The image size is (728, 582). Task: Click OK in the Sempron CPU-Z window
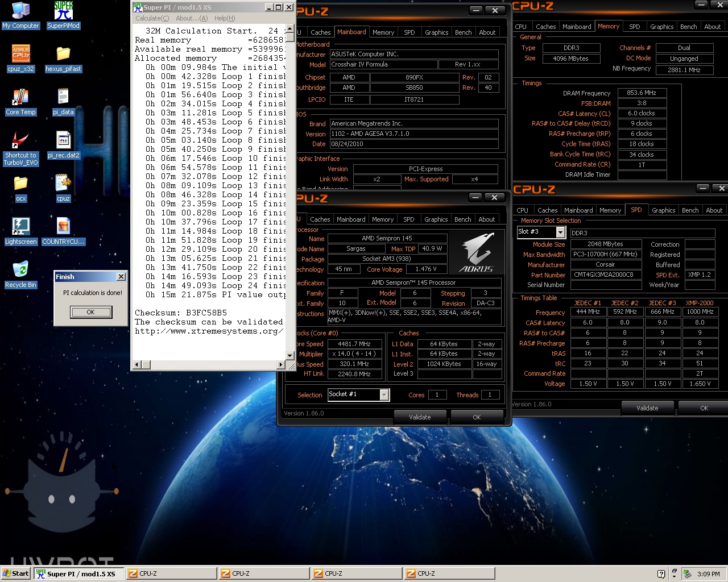coord(477,417)
